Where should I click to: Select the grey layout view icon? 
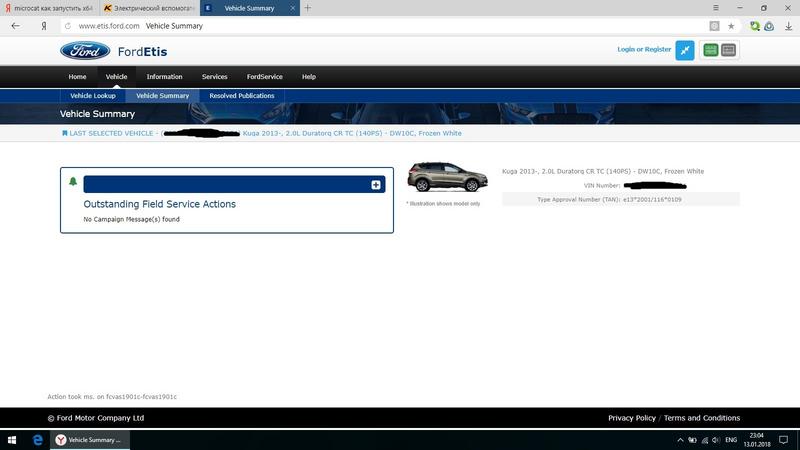coord(729,49)
